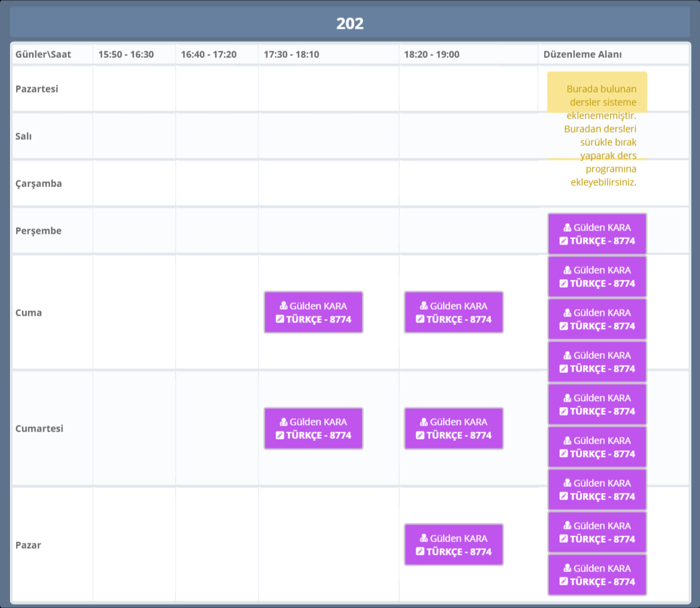Click edit icon on Cuma 18:20 lesson card
700x608 pixels.
coord(420,319)
